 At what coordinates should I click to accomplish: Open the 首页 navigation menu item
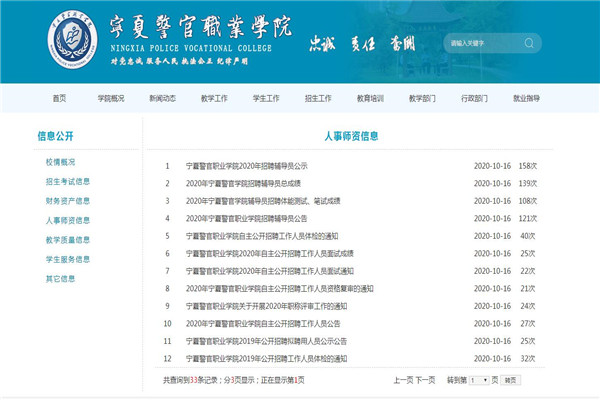pyautogui.click(x=60, y=98)
